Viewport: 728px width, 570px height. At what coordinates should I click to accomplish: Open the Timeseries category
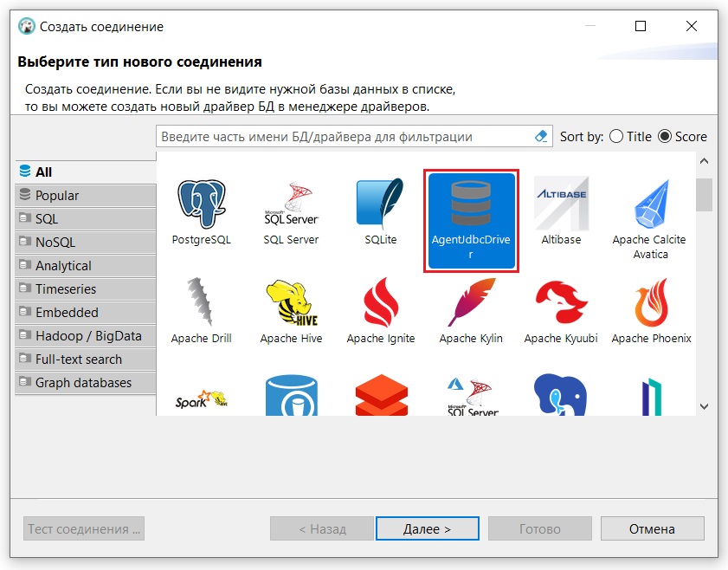[86, 289]
